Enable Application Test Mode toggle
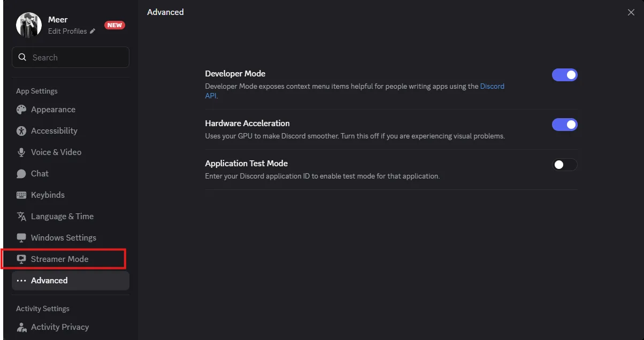This screenshot has width=644, height=340. point(564,165)
